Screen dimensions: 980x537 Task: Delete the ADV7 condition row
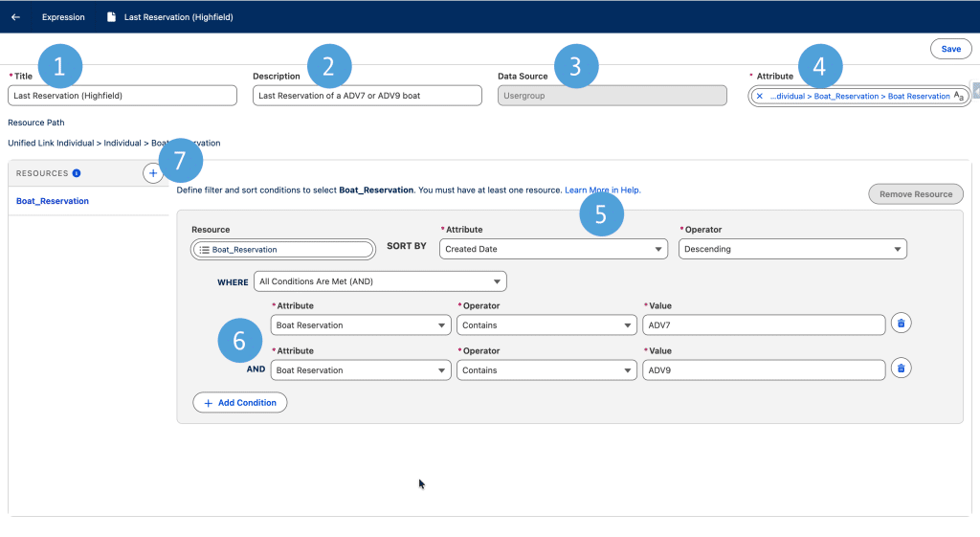click(x=900, y=324)
